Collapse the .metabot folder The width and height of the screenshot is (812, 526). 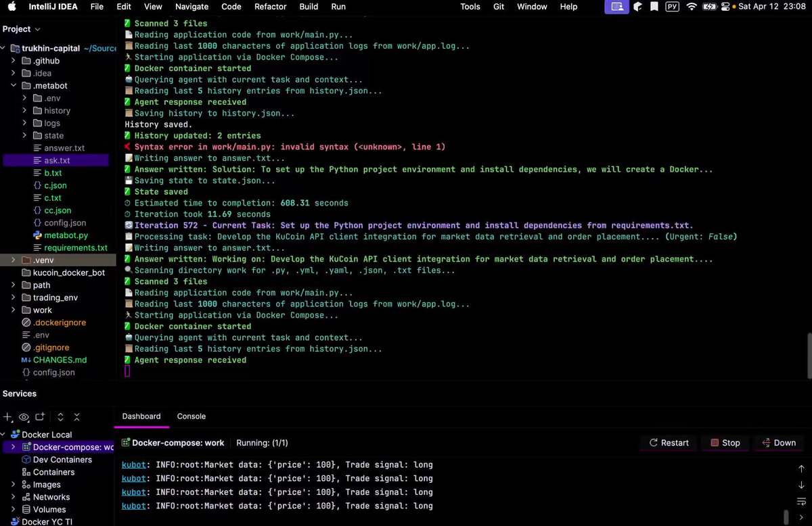pyautogui.click(x=13, y=85)
